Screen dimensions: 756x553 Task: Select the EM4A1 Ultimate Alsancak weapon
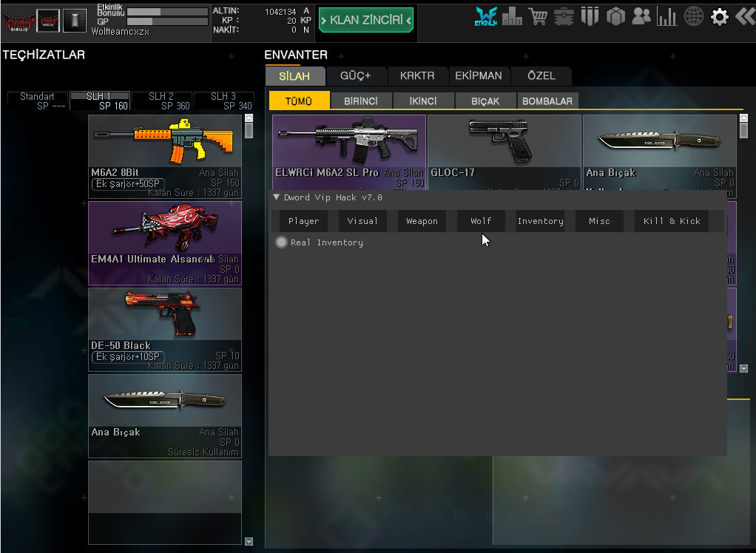pos(165,243)
